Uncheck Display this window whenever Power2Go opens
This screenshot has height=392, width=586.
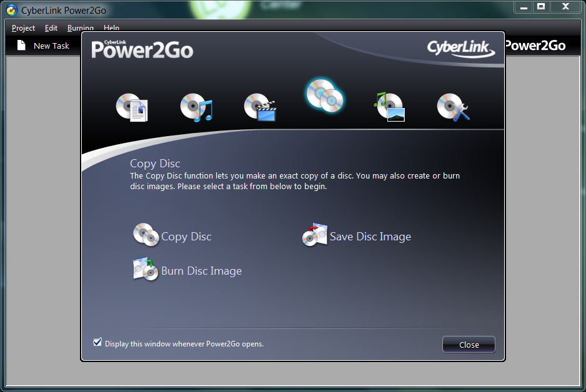click(x=97, y=342)
